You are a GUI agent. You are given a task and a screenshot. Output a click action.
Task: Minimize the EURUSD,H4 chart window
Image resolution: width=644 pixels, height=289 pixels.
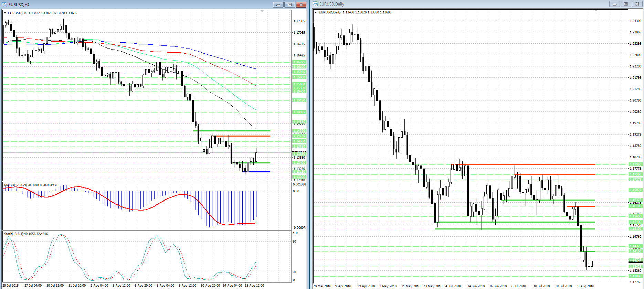pyautogui.click(x=278, y=4)
